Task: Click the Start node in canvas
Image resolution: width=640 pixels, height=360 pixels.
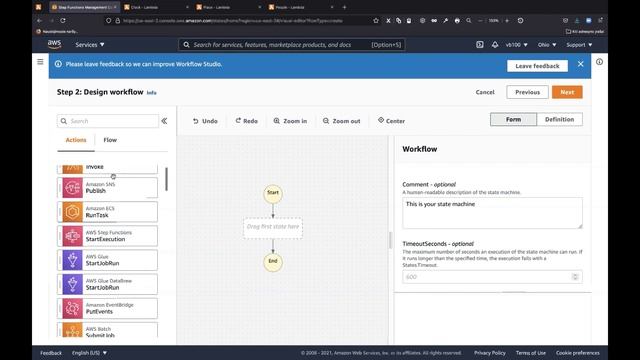Action: [273, 193]
